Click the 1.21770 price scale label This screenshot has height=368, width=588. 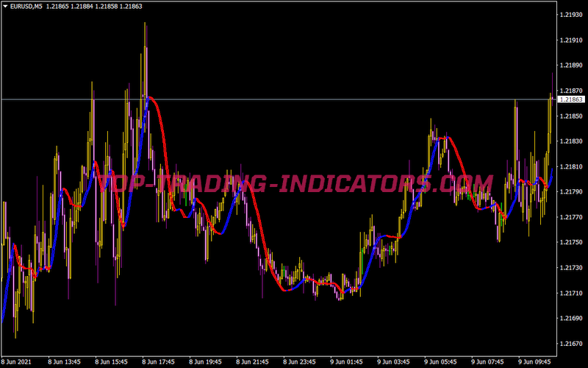[x=571, y=217]
